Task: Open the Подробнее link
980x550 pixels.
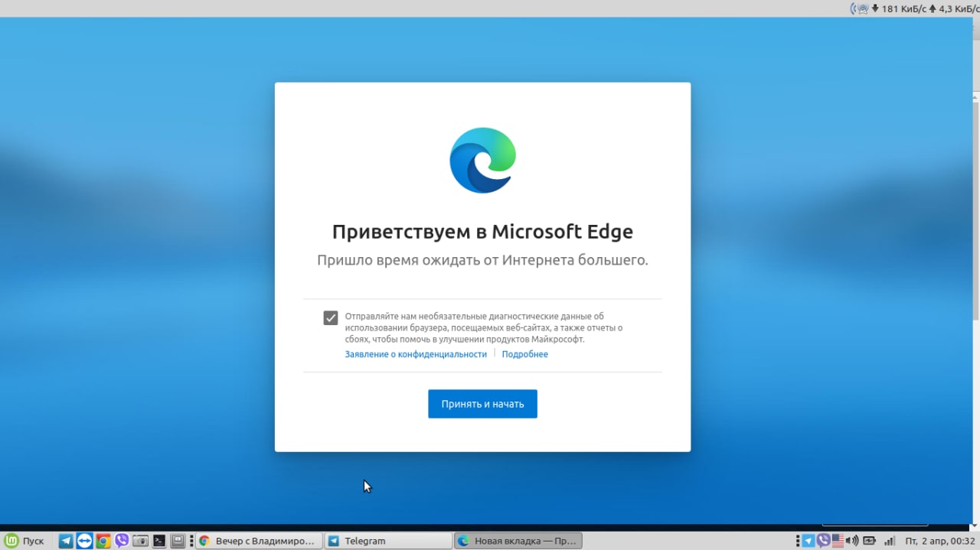Action: coord(525,354)
